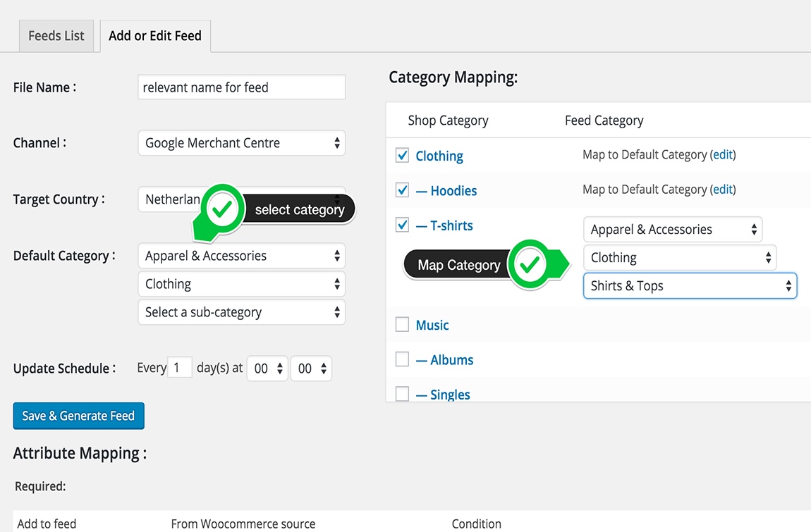This screenshot has height=532, width=811.
Task: Click Save & Generate Feed button
Action: (78, 416)
